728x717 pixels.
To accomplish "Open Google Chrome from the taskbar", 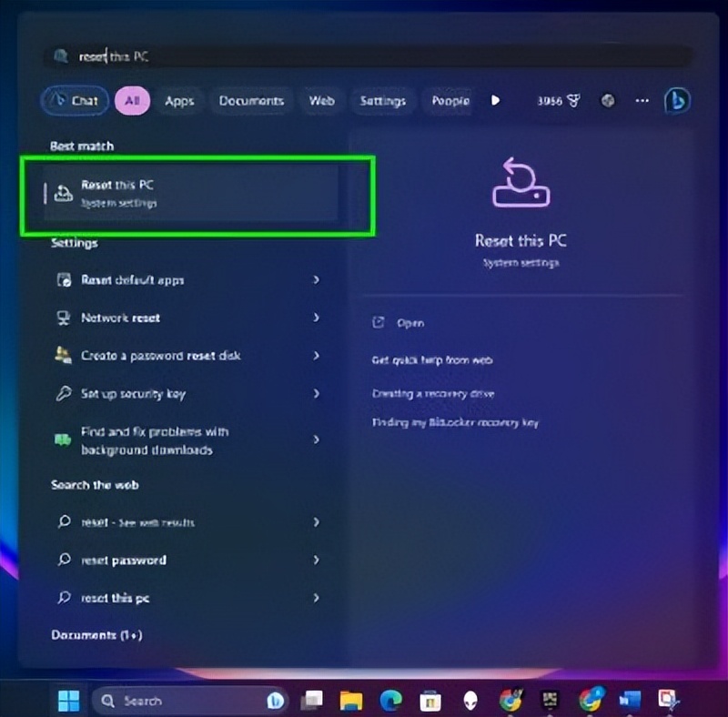I will click(509, 701).
